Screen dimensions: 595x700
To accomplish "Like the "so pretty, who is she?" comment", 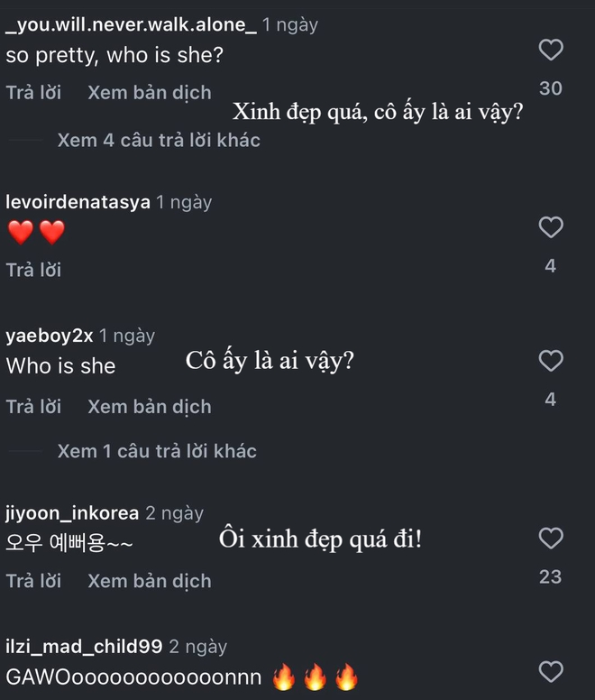I will [550, 51].
